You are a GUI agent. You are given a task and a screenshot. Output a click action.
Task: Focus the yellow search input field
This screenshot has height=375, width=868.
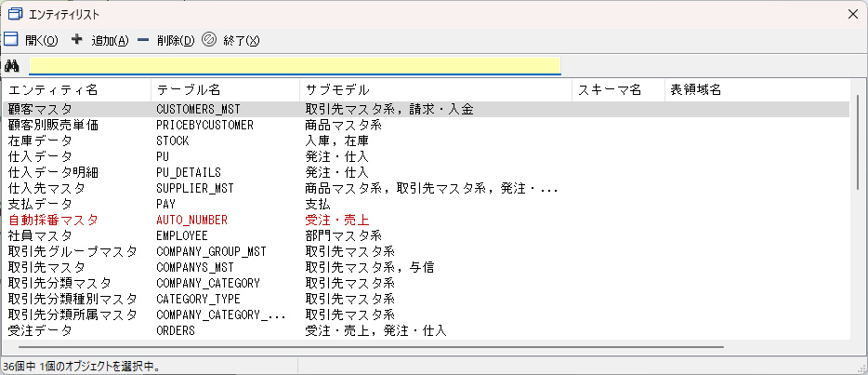click(x=295, y=65)
